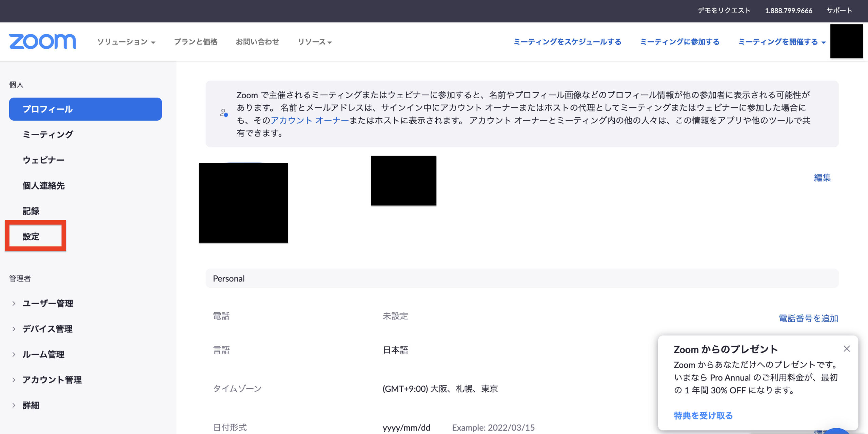
Task: Click the 電話 field label
Action: pos(221,316)
